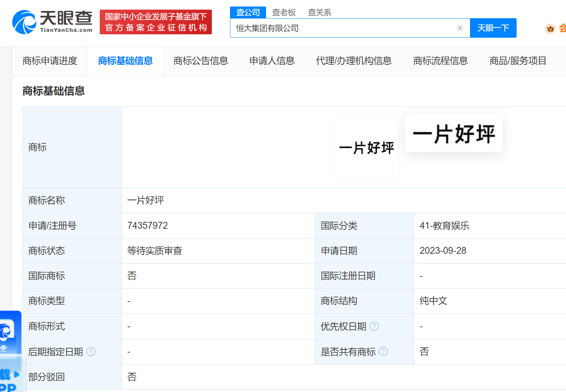
Task: Click help icon beside 后期指定日期
Action: 91,352
